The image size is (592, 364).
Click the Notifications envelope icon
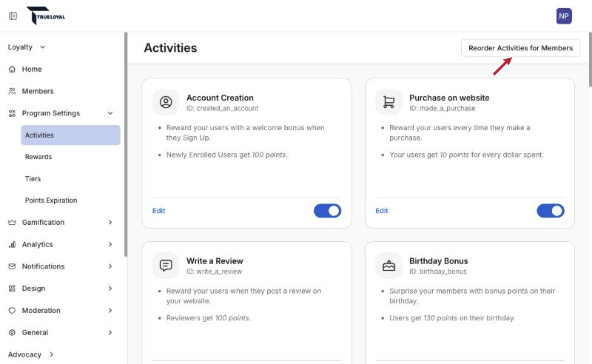[12, 266]
